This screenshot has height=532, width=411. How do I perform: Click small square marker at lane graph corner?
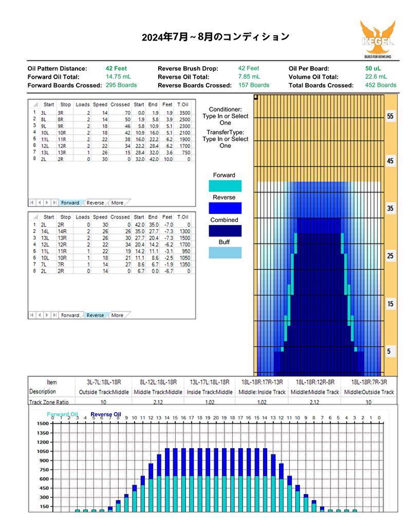tap(256, 97)
